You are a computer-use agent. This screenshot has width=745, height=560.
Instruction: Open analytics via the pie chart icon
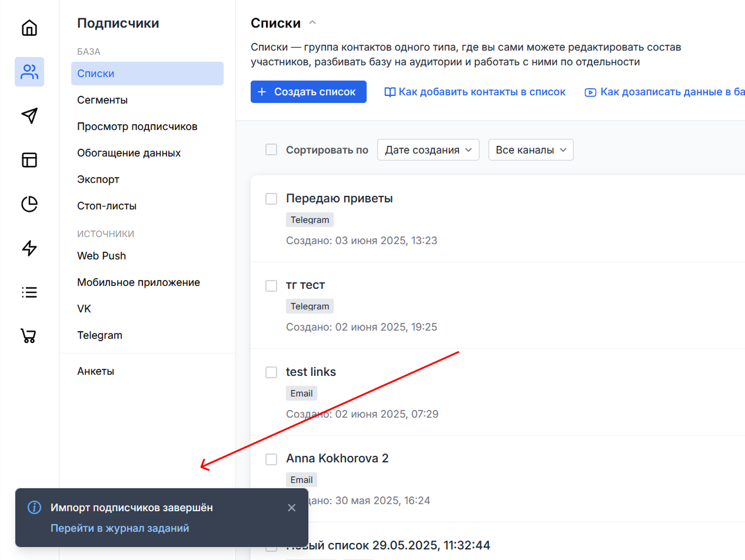pyautogui.click(x=29, y=204)
